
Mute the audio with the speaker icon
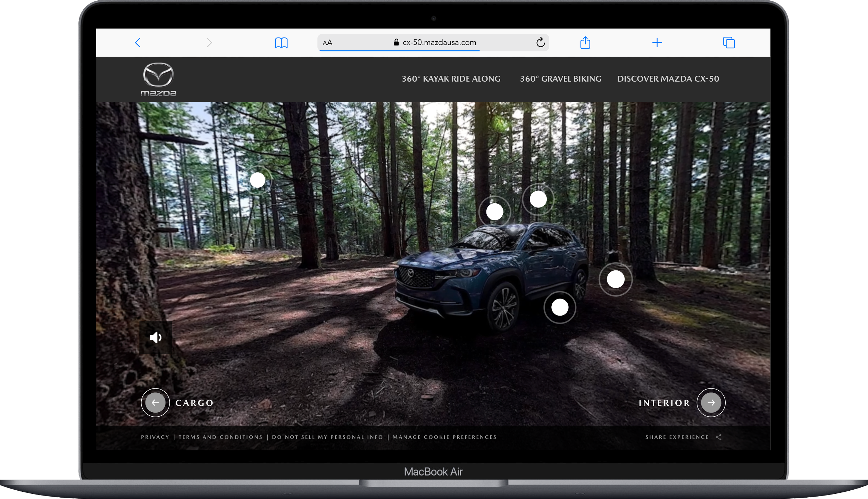[x=156, y=337]
